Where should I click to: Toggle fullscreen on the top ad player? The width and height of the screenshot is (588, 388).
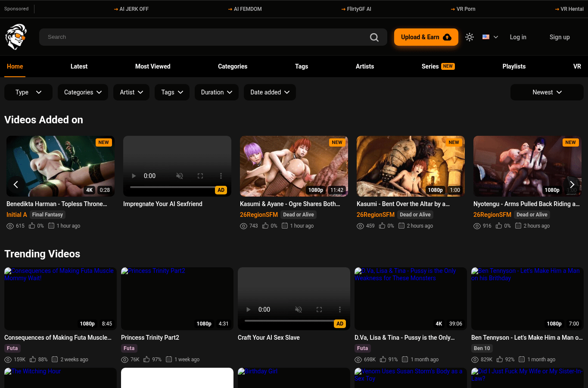[200, 176]
